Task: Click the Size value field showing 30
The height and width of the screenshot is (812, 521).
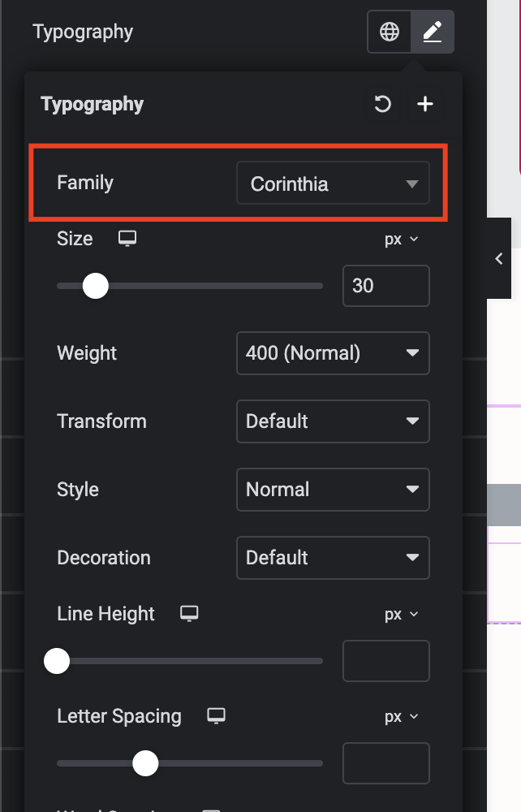Action: (386, 286)
